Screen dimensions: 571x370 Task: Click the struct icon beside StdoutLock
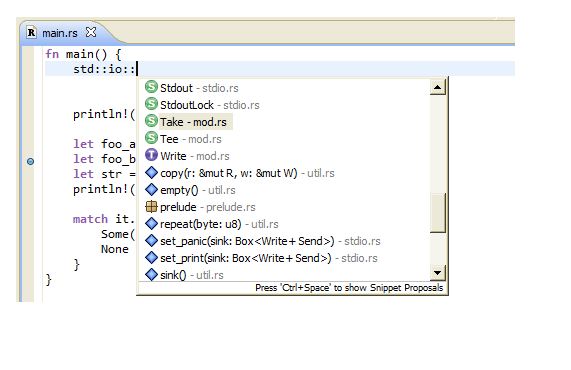coord(151,105)
